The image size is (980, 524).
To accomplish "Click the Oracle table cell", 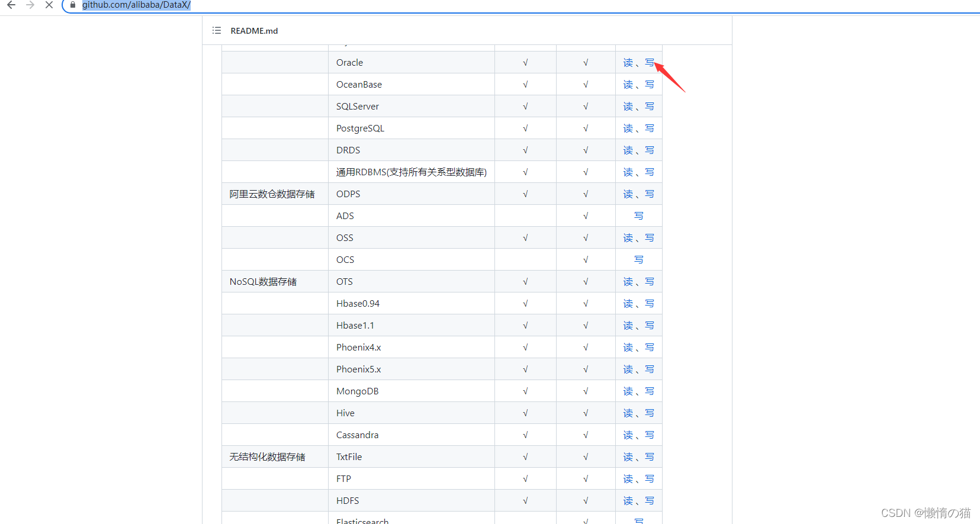I will (x=412, y=63).
